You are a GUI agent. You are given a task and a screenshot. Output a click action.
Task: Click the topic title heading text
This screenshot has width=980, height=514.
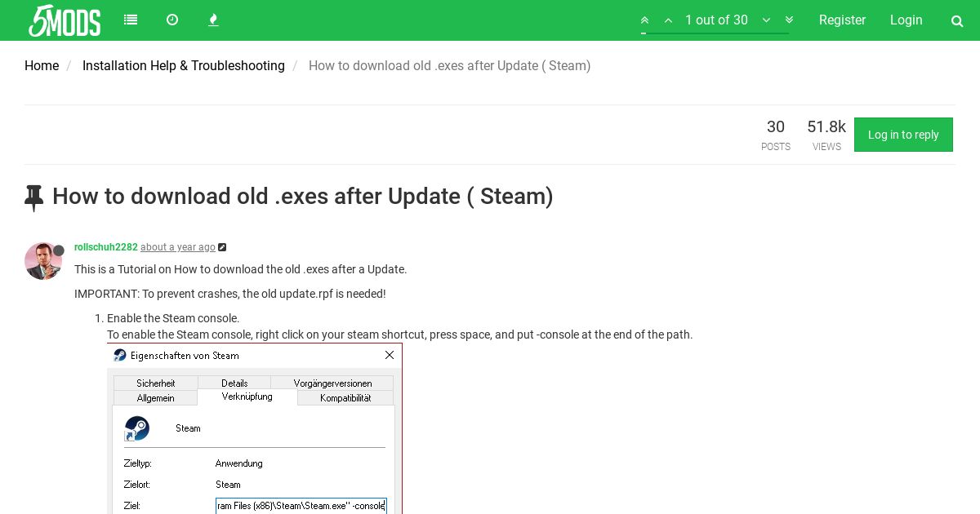303,197
